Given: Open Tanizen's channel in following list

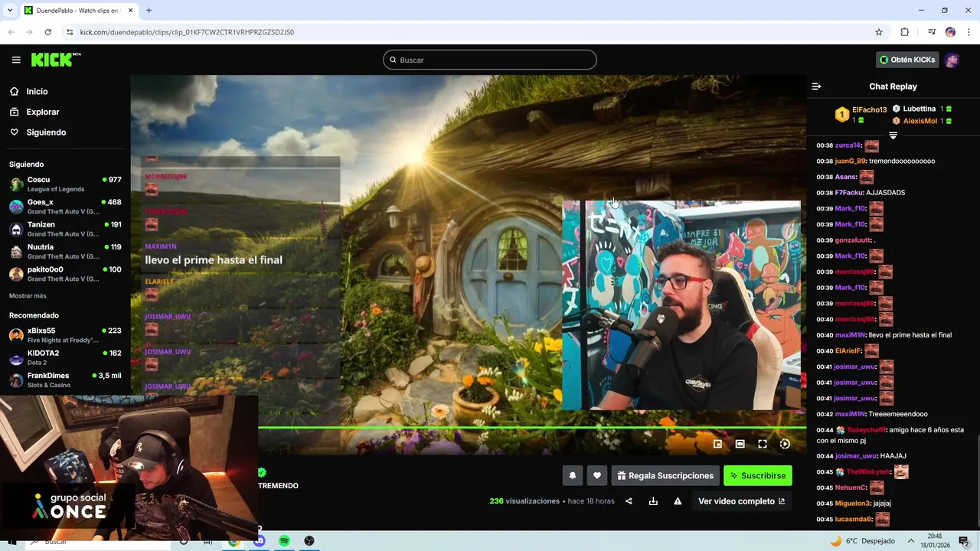Looking at the screenshot, I should click(x=65, y=229).
